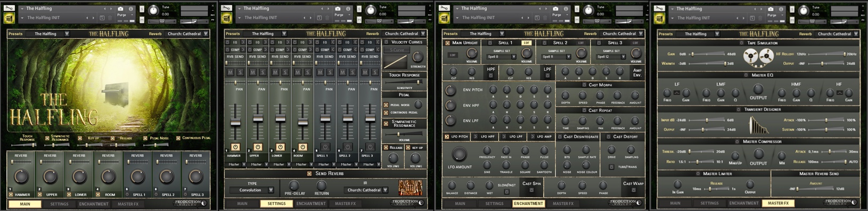
Task: Switch to Enchantment tab in Main panel
Action: click(x=94, y=204)
